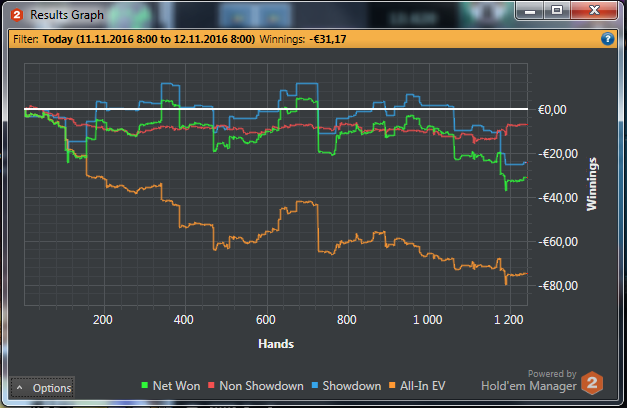627x408 pixels.
Task: Click the Powered by Hold'em Manager text
Action: point(529,380)
